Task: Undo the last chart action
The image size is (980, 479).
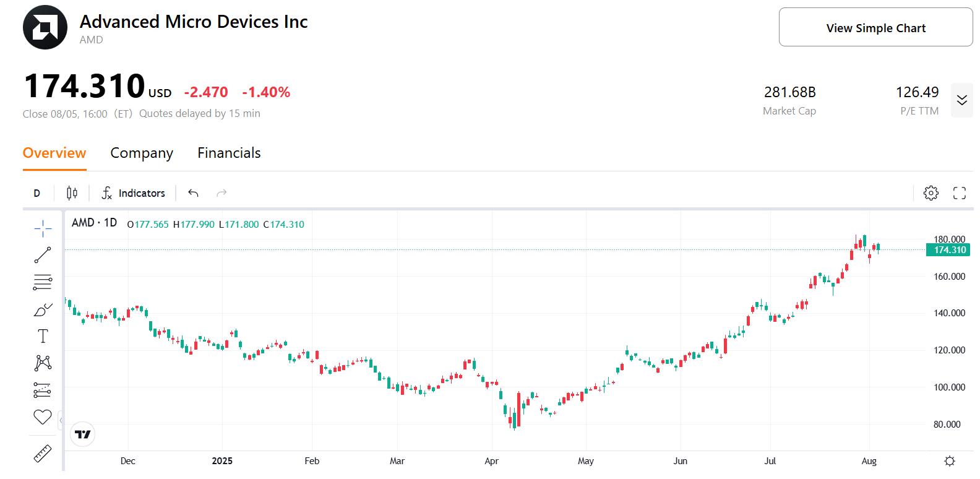Action: tap(192, 192)
